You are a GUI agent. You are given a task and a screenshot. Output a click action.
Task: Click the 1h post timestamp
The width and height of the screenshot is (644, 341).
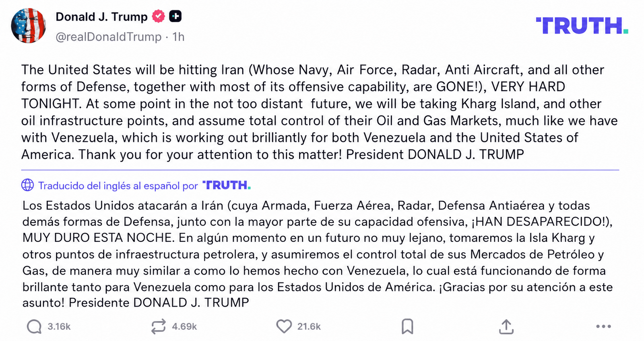click(178, 37)
